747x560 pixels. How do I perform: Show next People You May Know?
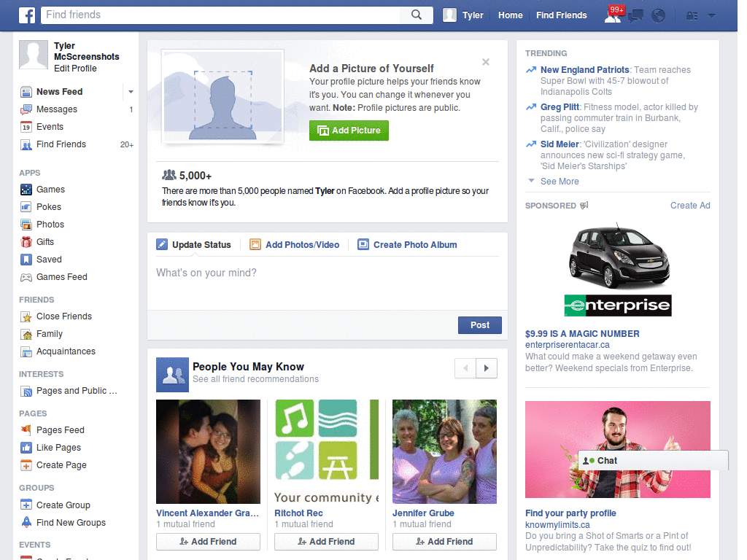click(487, 368)
